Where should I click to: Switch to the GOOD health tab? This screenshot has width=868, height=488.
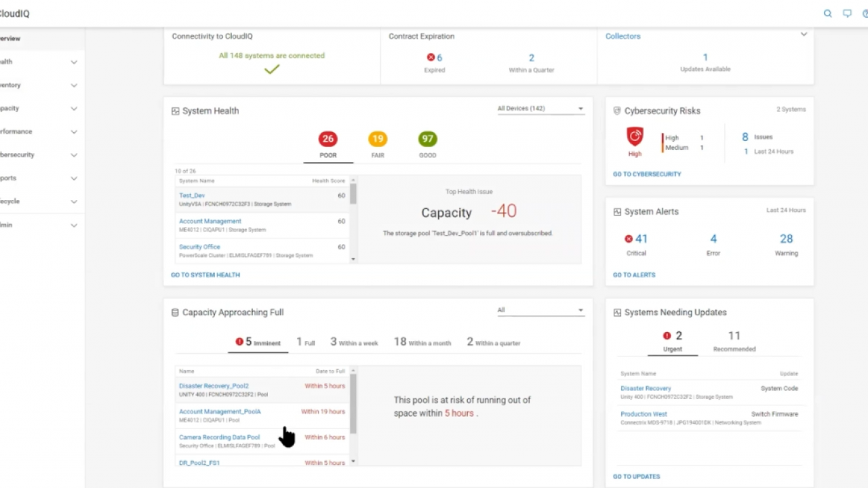tap(428, 145)
